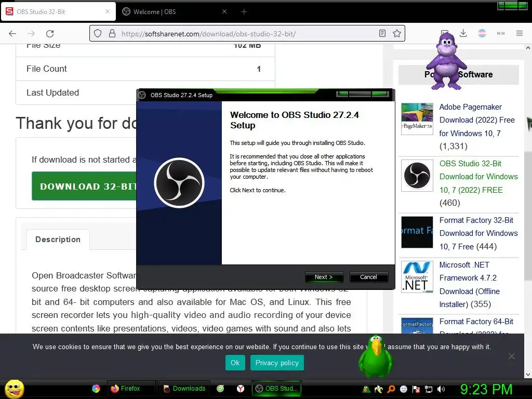The height and width of the screenshot is (399, 532).
Task: Dismiss the cookie banner with the X
Action: click(512, 356)
